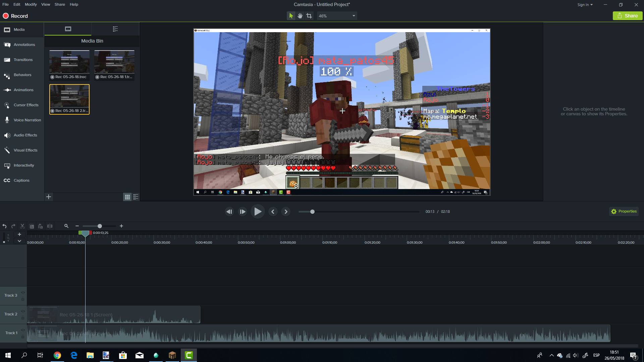Viewport: 644px width, 362px height.
Task: Activate the Crop canvas tool
Action: pyautogui.click(x=309, y=16)
